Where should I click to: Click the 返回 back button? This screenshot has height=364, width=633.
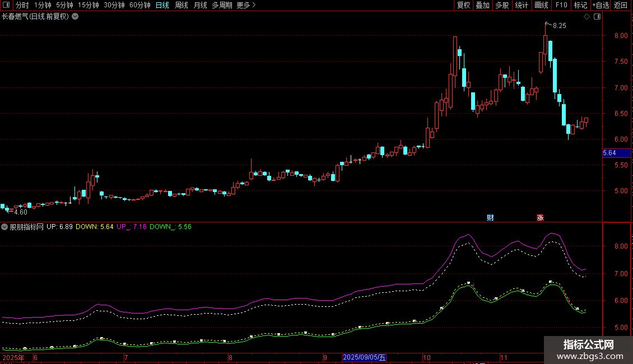click(x=621, y=5)
